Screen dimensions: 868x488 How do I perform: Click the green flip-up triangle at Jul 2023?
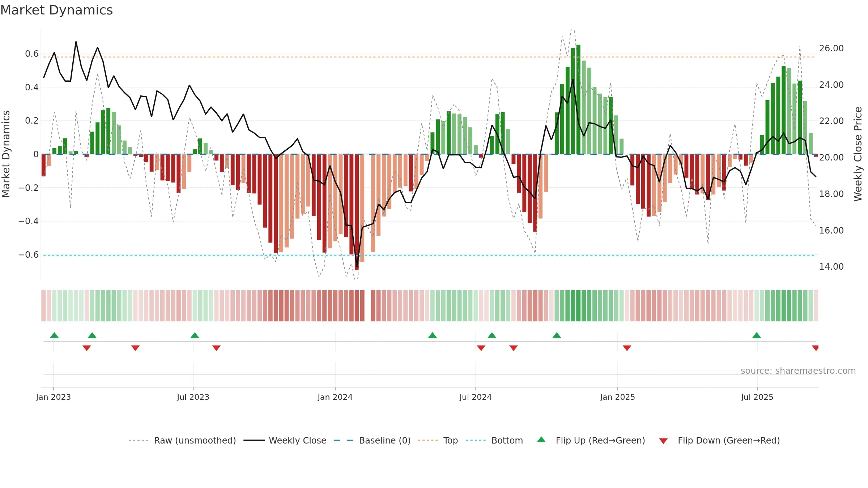pos(195,335)
